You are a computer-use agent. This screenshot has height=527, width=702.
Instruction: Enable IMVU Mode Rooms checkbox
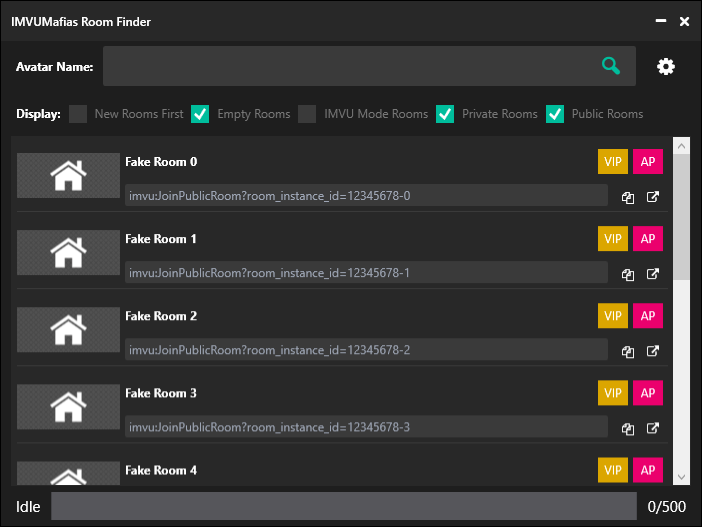307,114
